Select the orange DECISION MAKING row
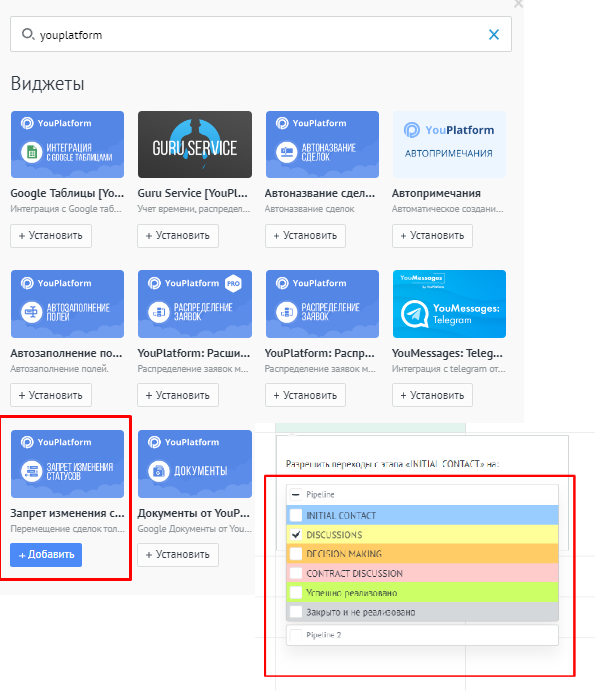 (x=422, y=554)
